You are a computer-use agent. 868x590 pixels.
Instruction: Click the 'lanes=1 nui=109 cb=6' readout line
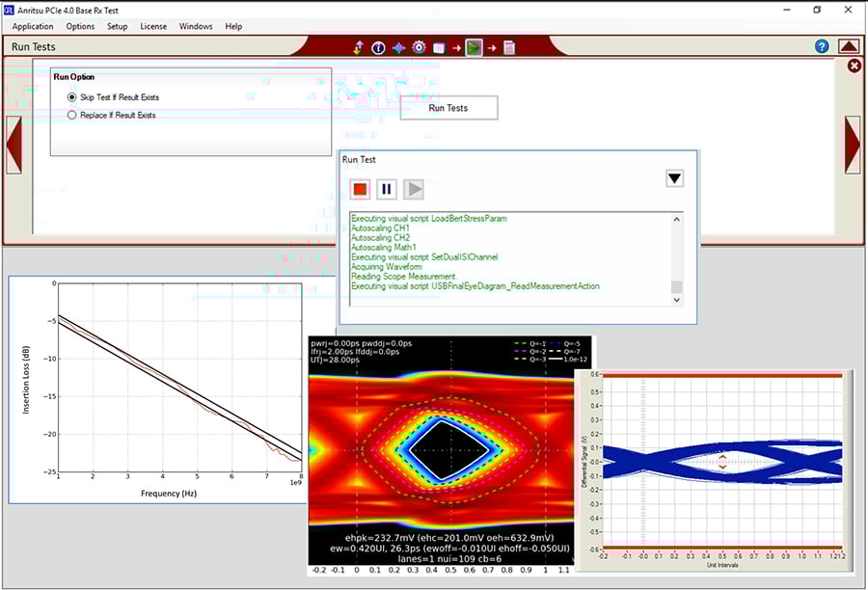click(449, 559)
